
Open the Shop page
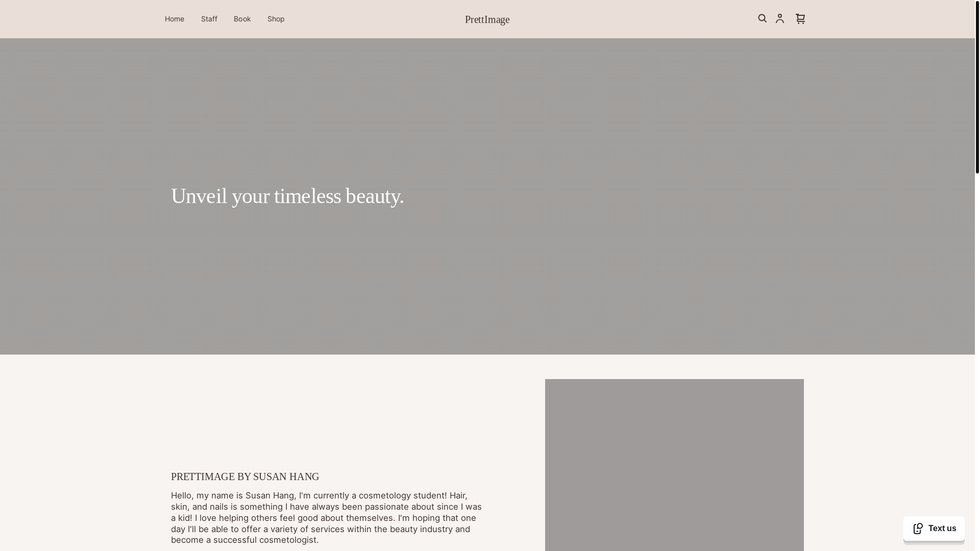coord(276,19)
